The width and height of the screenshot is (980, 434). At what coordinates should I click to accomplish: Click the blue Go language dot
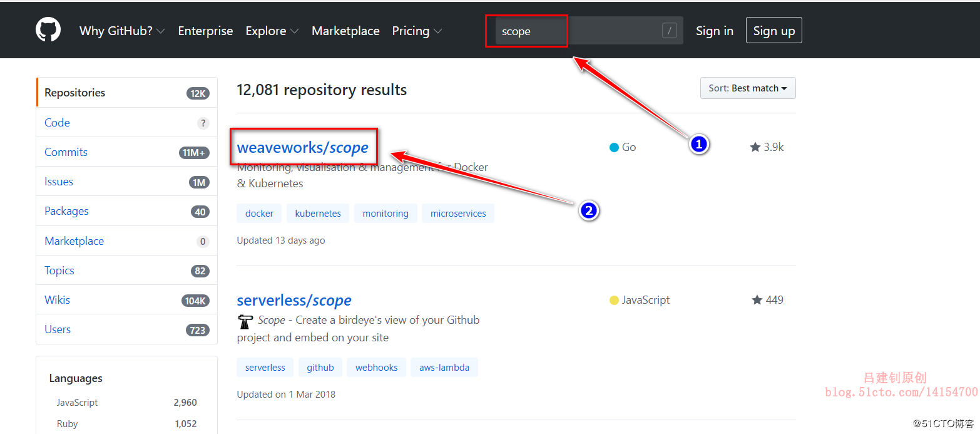coord(614,147)
